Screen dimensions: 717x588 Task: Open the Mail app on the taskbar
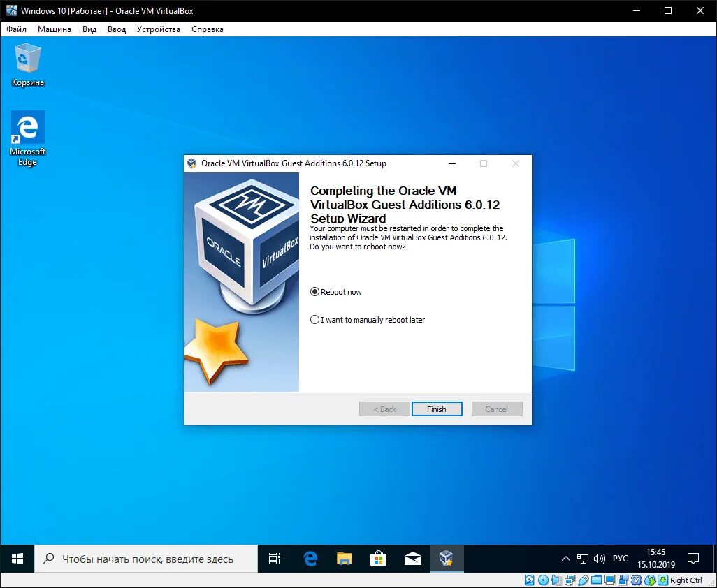[413, 558]
